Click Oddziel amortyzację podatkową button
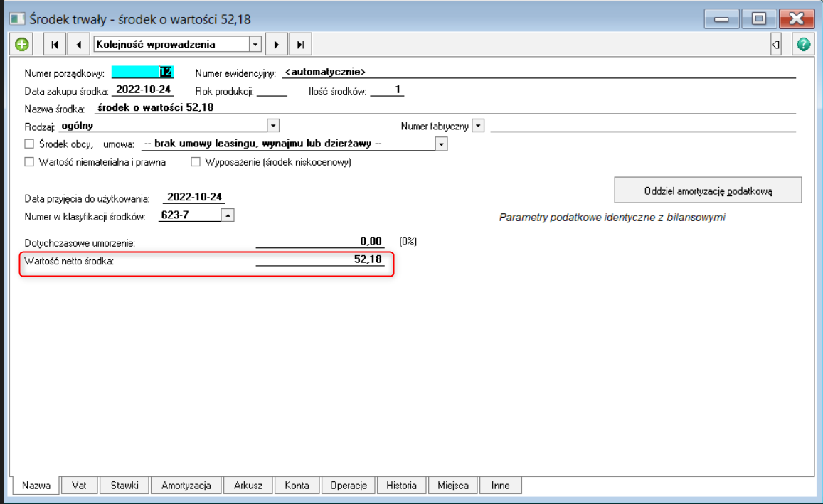The image size is (823, 504). (x=708, y=191)
